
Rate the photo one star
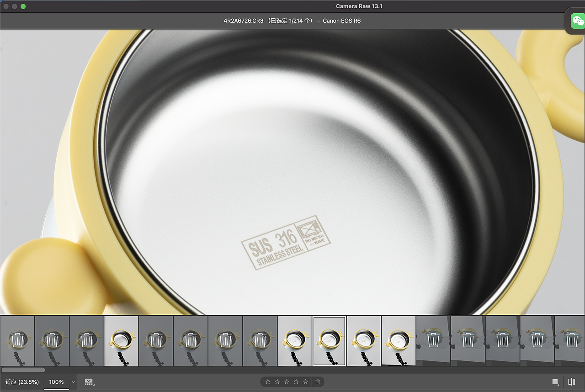[x=268, y=381]
